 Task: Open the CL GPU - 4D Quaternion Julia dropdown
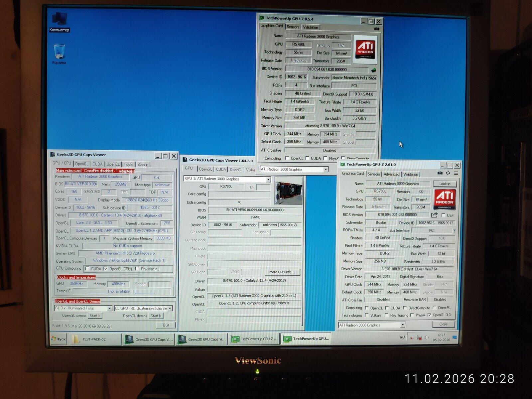pyautogui.click(x=170, y=309)
